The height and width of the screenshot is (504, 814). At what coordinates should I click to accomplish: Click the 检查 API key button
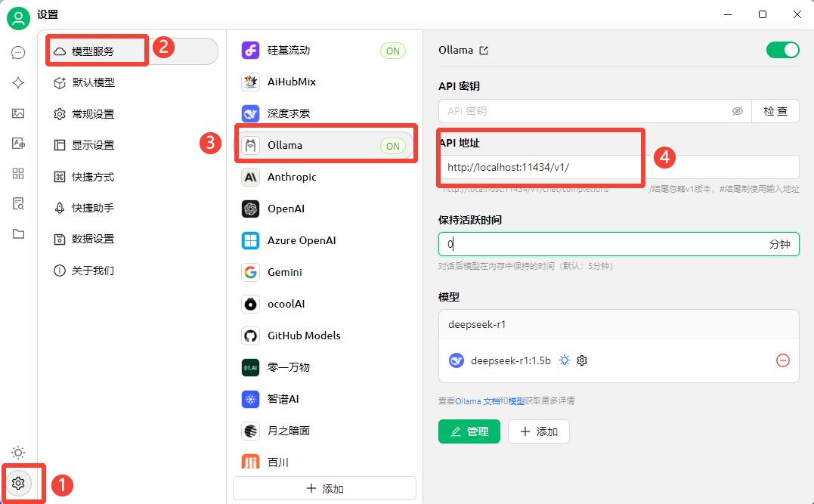[x=775, y=111]
